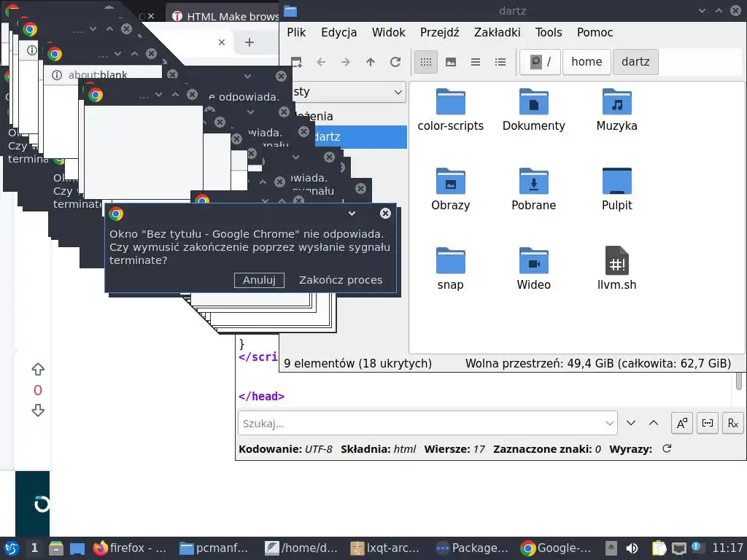Click the network tray icon
The height and width of the screenshot is (560, 747).
679,548
